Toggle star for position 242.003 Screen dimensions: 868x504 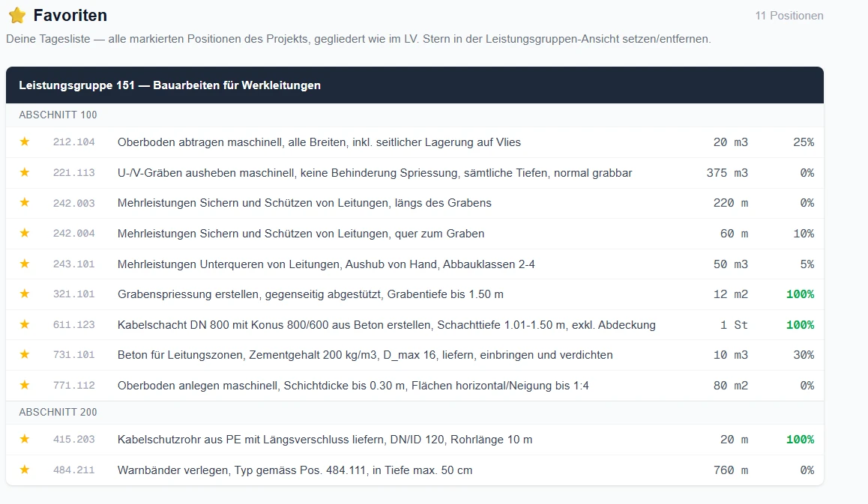click(24, 202)
